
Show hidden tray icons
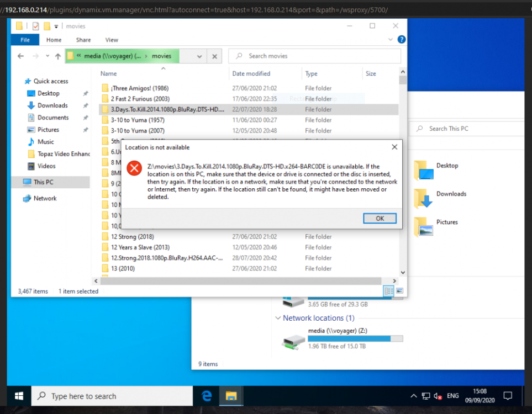pyautogui.click(x=413, y=396)
